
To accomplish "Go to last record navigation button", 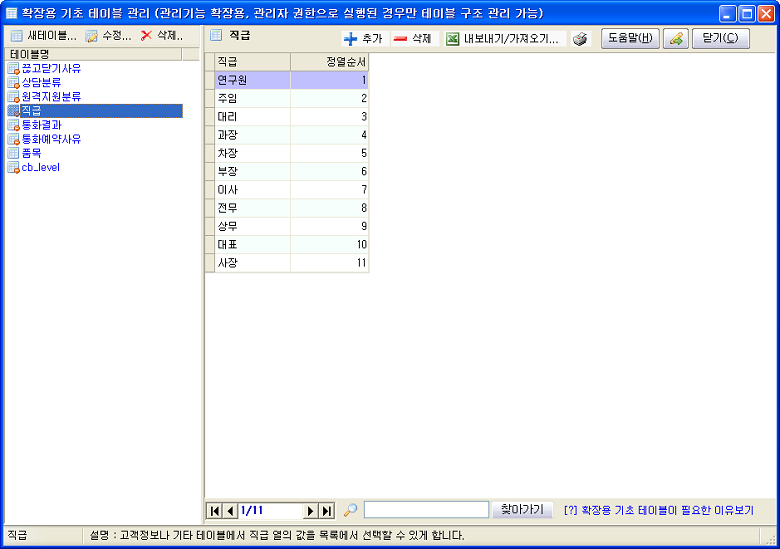I will click(x=327, y=511).
